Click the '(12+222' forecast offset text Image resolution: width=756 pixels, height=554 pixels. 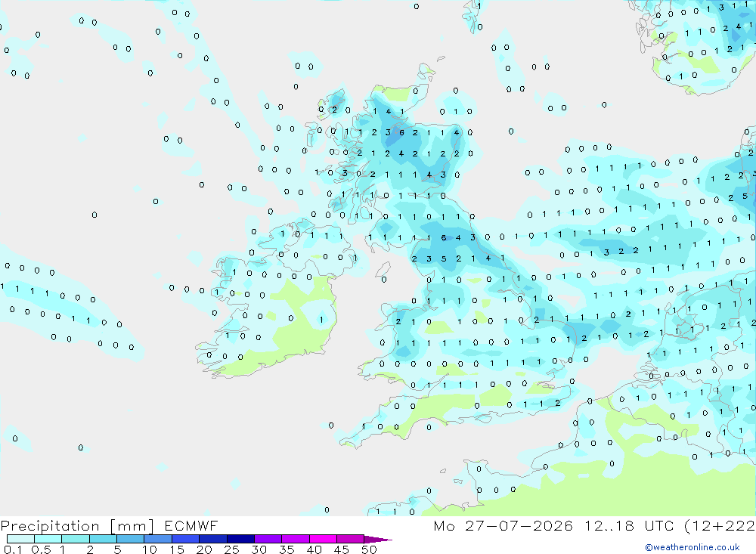(x=720, y=526)
